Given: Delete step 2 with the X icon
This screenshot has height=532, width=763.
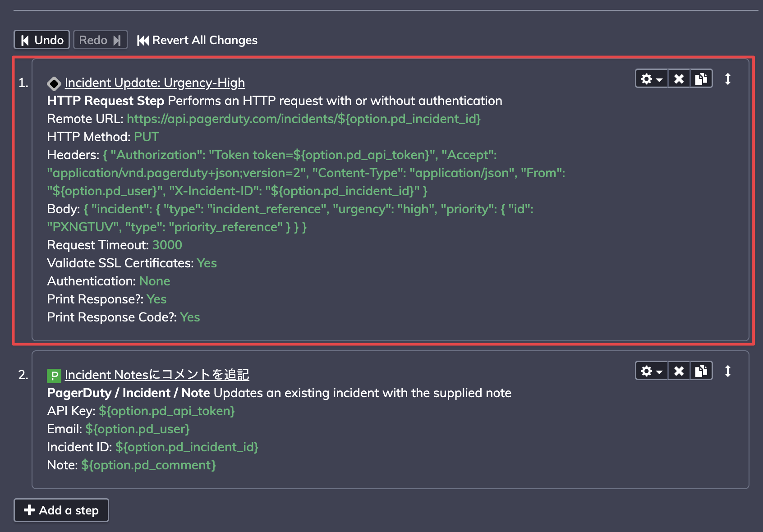Looking at the screenshot, I should coord(679,371).
